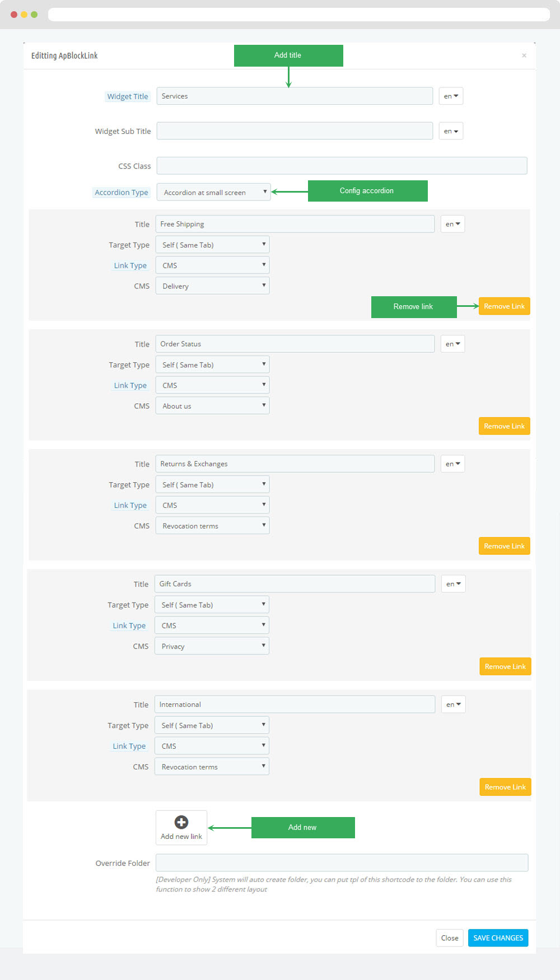Select the Returns & Exchanges title field
This screenshot has height=980, width=560.
pyautogui.click(x=295, y=464)
